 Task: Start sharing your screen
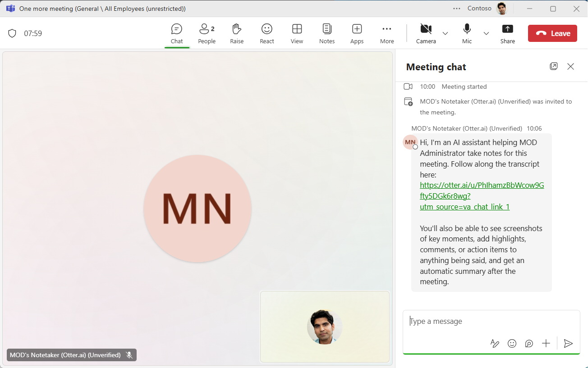pos(507,33)
